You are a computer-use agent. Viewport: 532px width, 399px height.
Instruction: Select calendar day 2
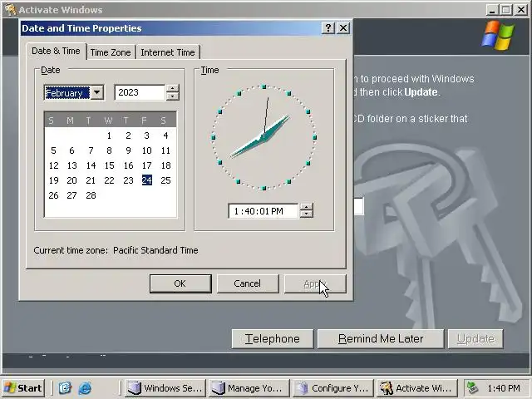click(x=128, y=135)
